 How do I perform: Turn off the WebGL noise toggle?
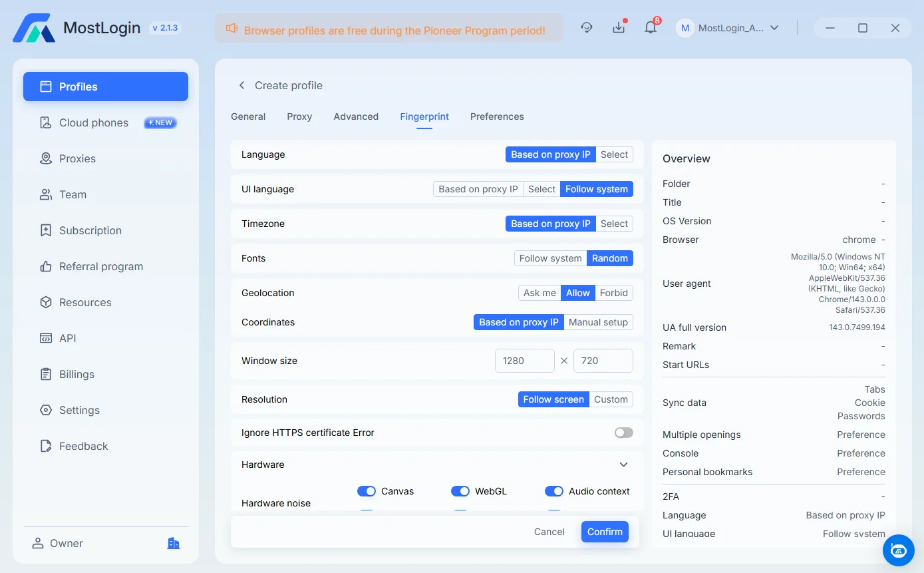(460, 490)
